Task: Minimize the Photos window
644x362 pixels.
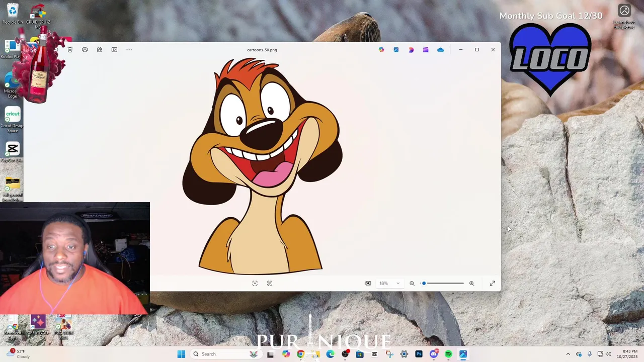Action: (x=461, y=50)
